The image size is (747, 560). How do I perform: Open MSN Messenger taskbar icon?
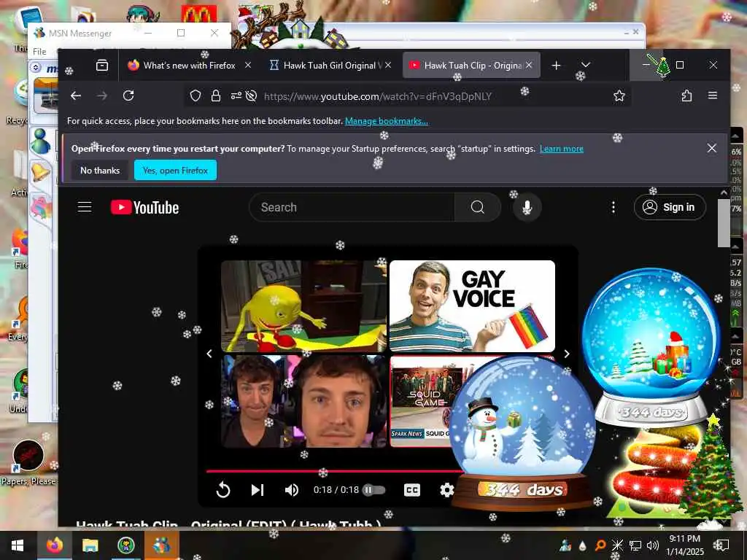click(161, 545)
